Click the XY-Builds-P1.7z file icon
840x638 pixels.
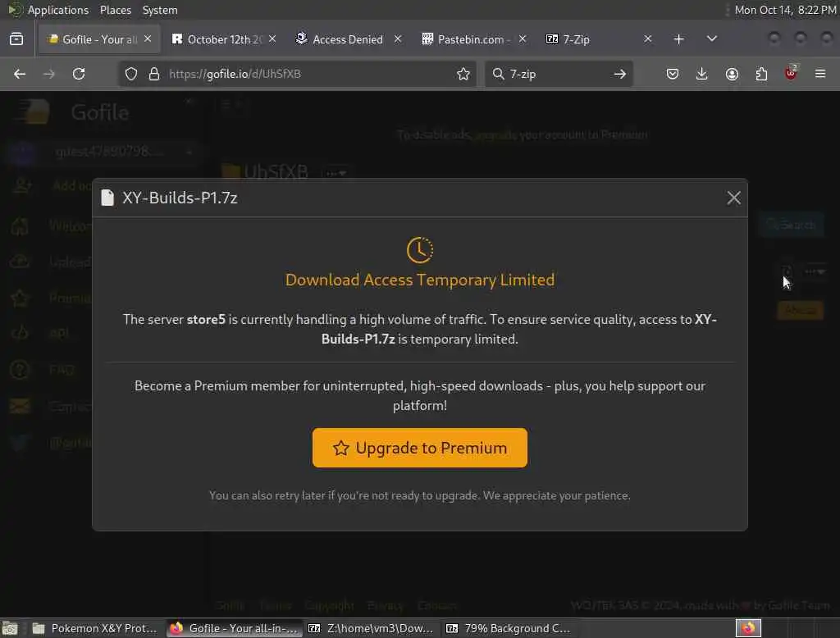(x=107, y=198)
